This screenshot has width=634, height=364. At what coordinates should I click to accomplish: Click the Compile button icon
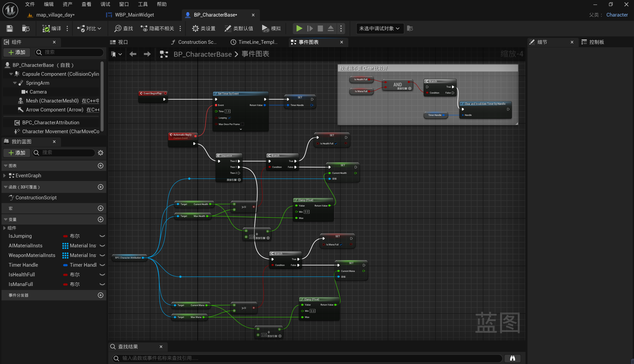tap(46, 28)
